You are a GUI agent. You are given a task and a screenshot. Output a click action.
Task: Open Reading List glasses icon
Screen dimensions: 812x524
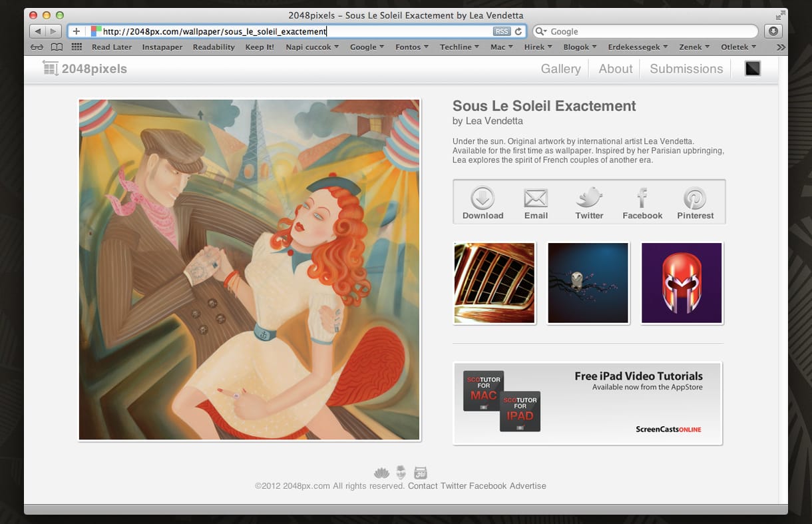(x=37, y=47)
